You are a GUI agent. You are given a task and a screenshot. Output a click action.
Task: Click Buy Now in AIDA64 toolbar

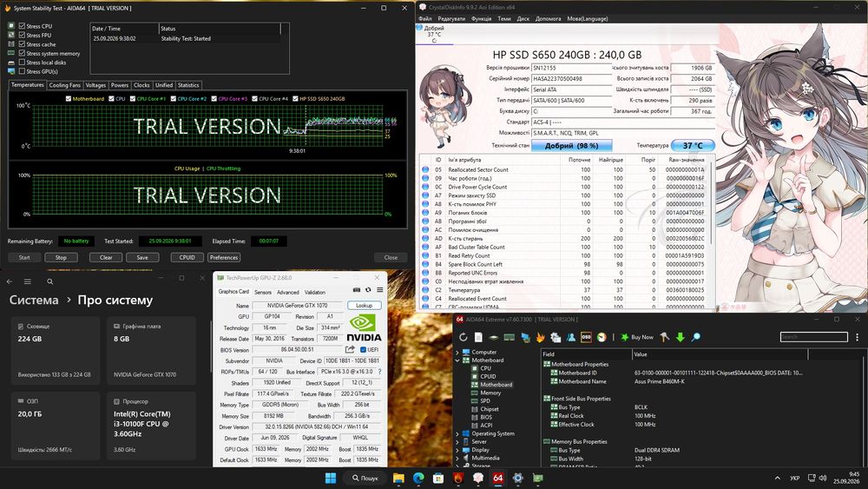(636, 337)
